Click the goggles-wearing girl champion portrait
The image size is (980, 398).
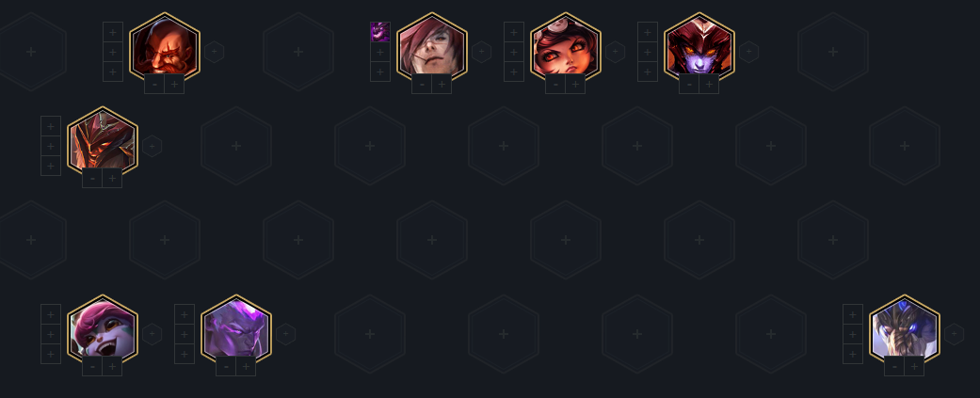[x=566, y=47]
